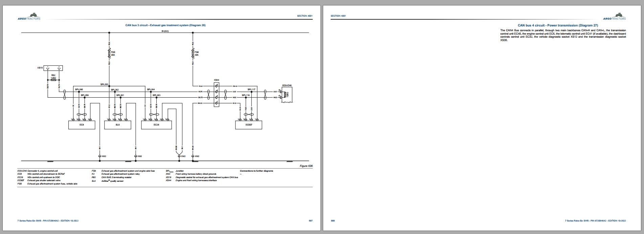Click the leftmost XM2 ground label below EC8
This screenshot has width=644, height=234.
tap(104, 156)
